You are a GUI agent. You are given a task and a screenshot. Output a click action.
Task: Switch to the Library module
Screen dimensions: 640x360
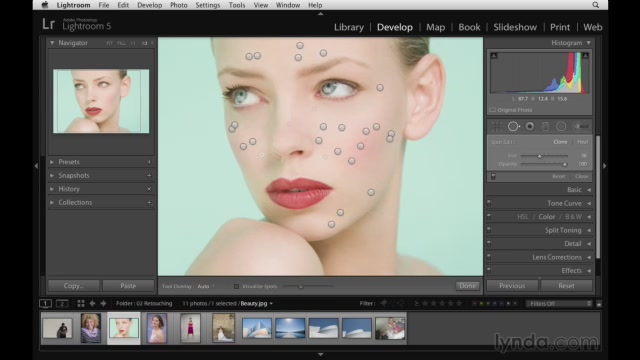349,27
